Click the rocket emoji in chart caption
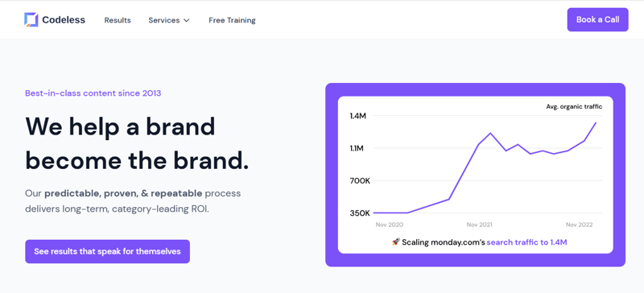The height and width of the screenshot is (293, 644). point(395,241)
